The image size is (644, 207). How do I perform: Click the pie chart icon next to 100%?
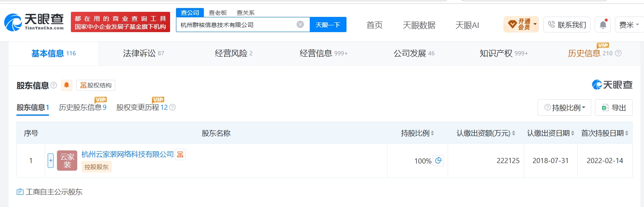point(438,161)
